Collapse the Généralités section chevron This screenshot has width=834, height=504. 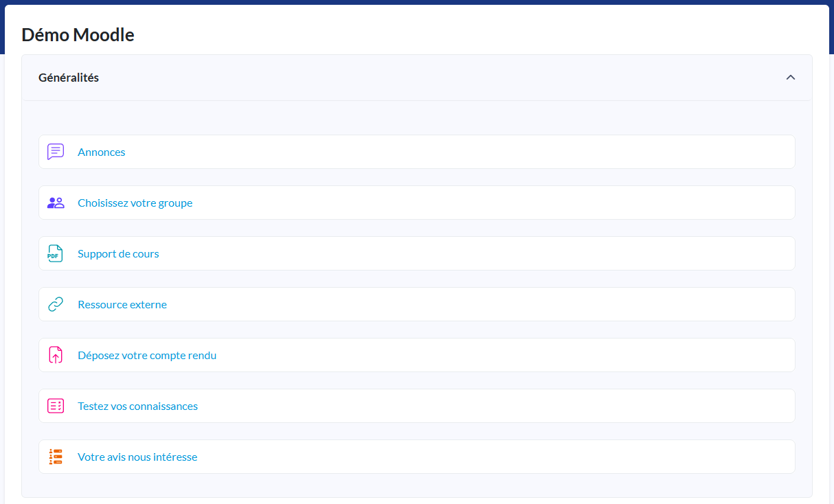point(791,78)
